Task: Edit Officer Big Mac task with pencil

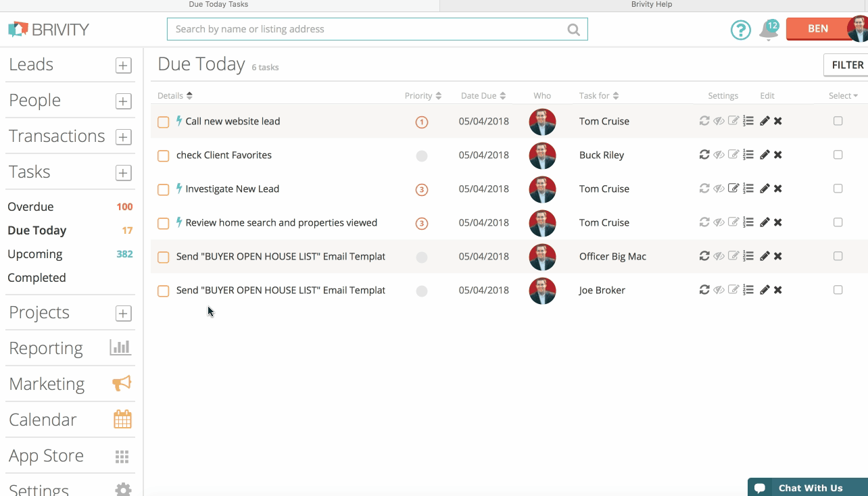Action: pyautogui.click(x=765, y=256)
